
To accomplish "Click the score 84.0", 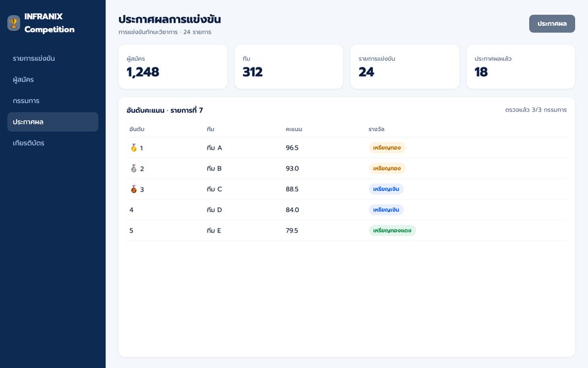I will [292, 210].
